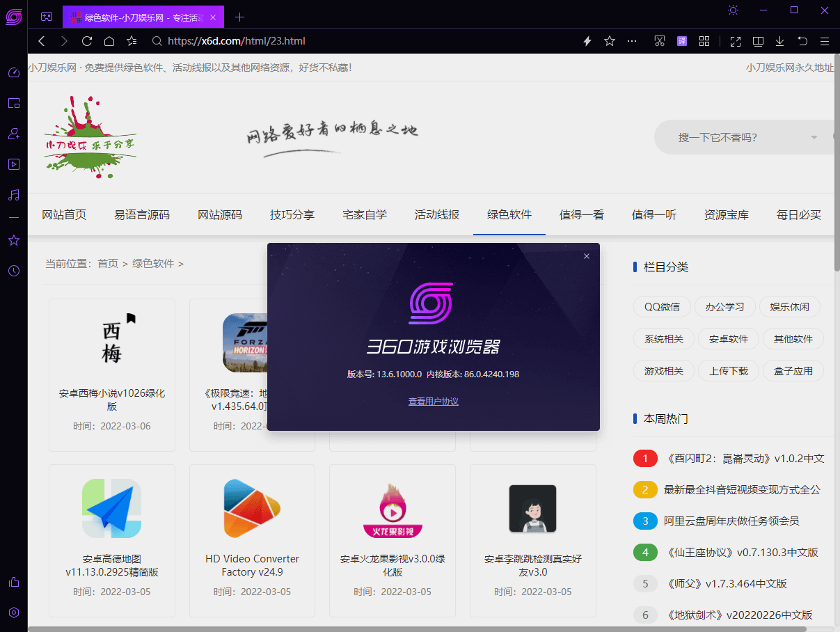Toggle the split-screen view icon
This screenshot has height=632, width=840.
[758, 41]
